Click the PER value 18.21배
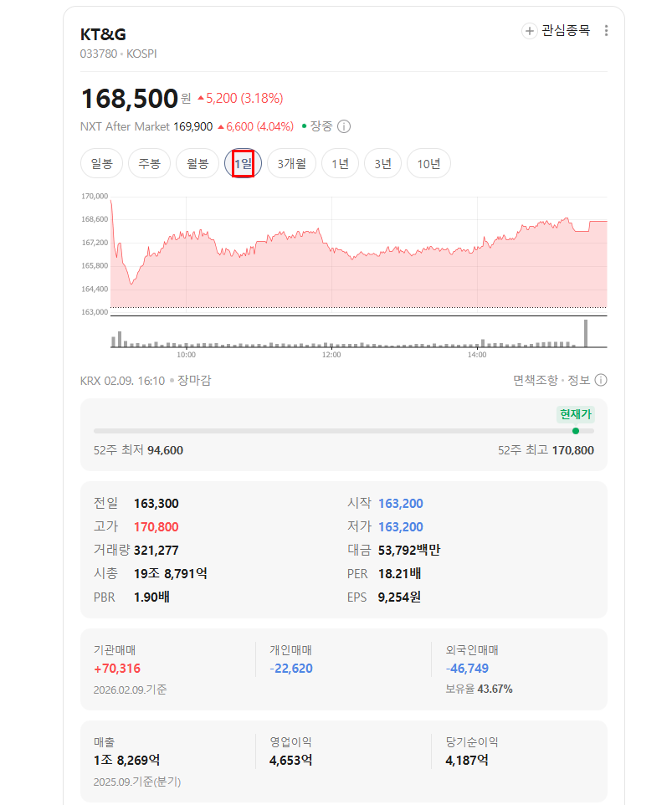The width and height of the screenshot is (672, 805). (399, 573)
